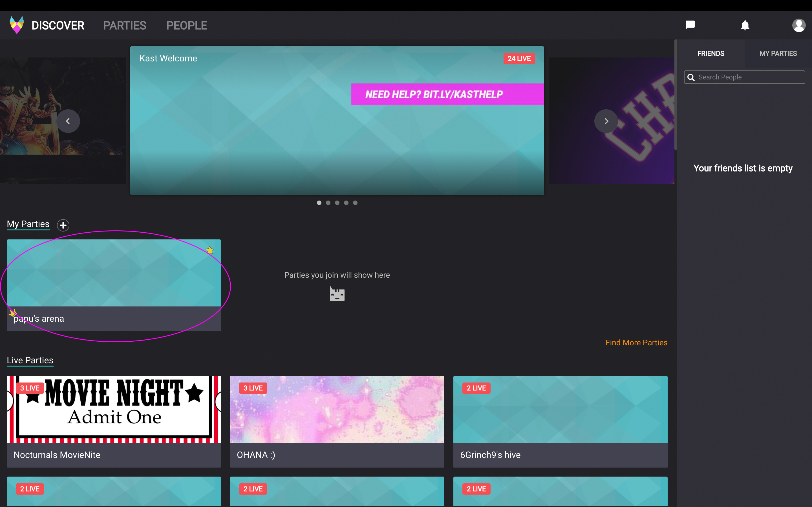Open the notifications bell
The image size is (812, 507).
point(745,25)
